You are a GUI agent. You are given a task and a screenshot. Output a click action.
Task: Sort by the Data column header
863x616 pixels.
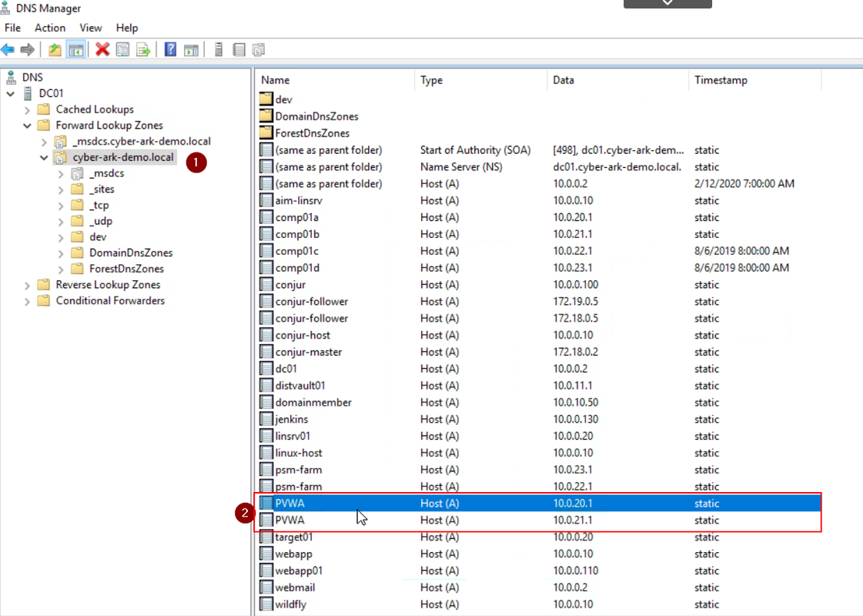617,80
